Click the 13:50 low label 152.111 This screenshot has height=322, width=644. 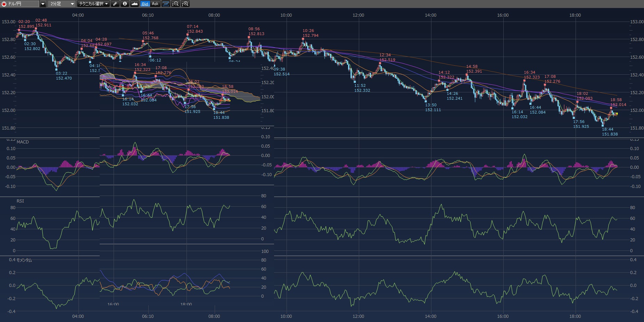pyautogui.click(x=433, y=110)
